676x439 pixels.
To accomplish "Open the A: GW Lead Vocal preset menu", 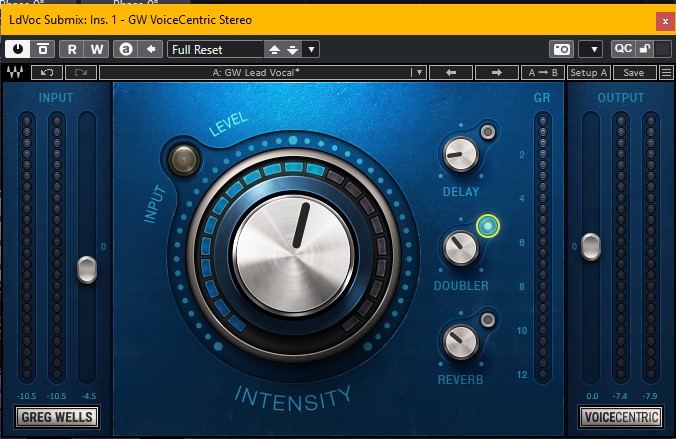I will 255,72.
